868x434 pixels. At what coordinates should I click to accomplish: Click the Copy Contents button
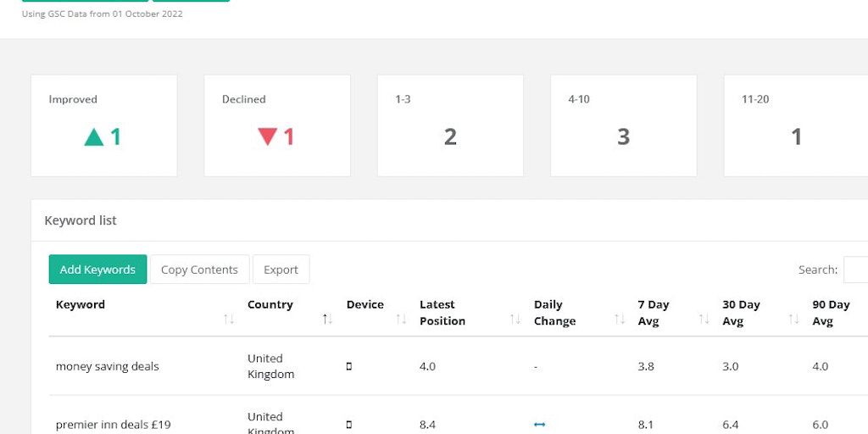pyautogui.click(x=199, y=270)
